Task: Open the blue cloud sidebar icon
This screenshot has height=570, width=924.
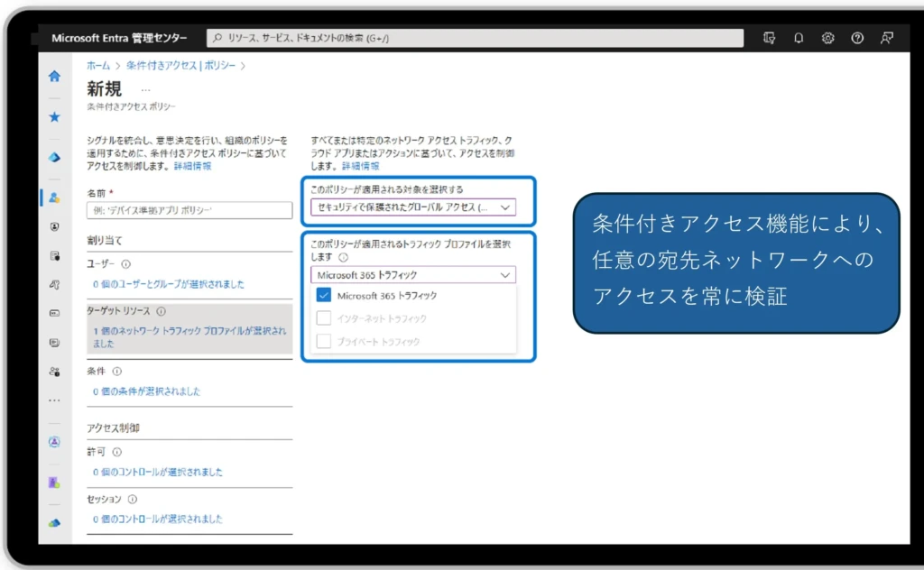Action: [x=54, y=523]
